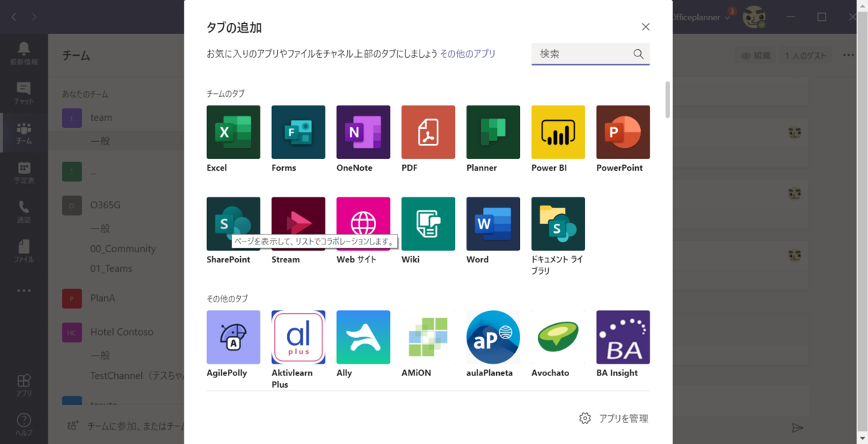Close the タブの追加 dialog

tap(645, 27)
